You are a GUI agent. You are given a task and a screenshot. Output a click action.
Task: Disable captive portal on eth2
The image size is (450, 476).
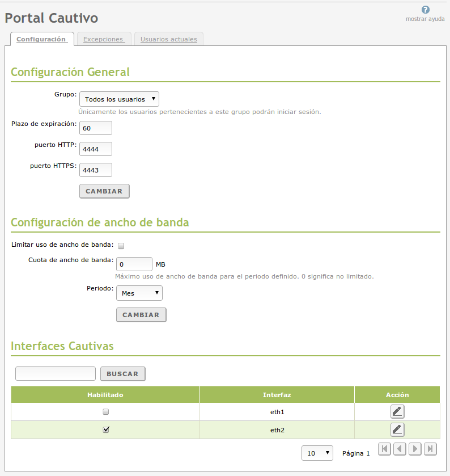click(105, 429)
